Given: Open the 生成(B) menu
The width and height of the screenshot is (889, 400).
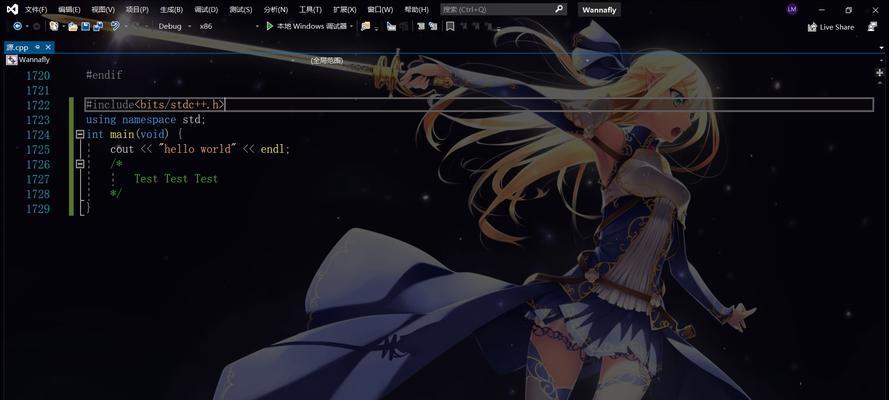Looking at the screenshot, I should 171,10.
